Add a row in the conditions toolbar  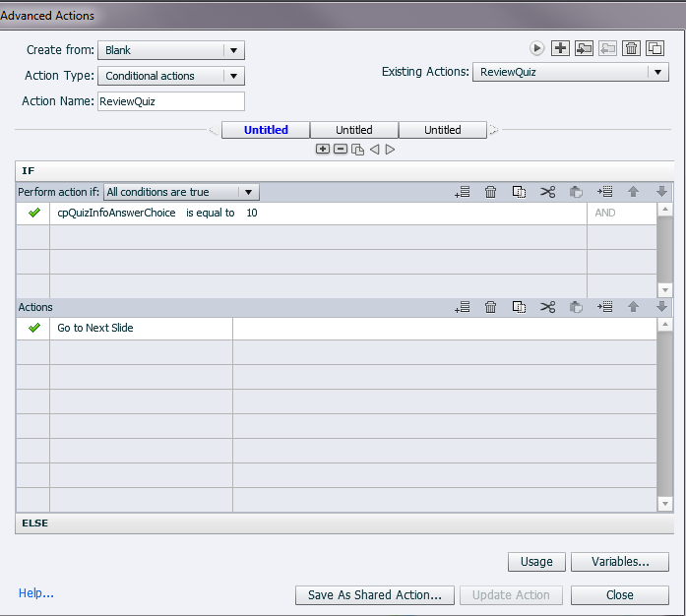[x=463, y=193]
